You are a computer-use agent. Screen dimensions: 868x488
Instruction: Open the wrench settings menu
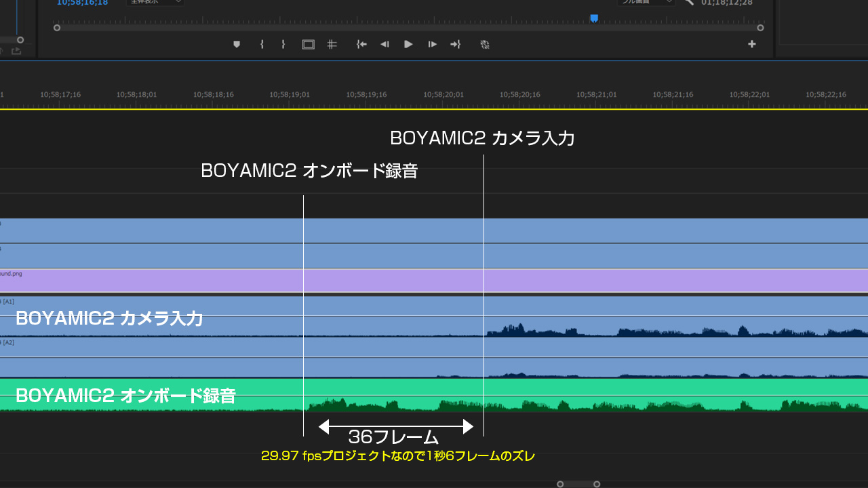[689, 3]
